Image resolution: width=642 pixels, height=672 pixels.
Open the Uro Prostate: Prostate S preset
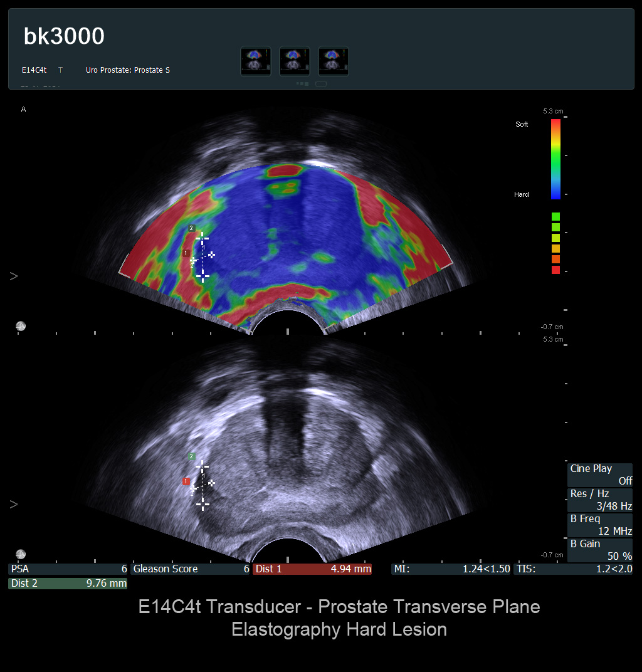pyautogui.click(x=128, y=70)
